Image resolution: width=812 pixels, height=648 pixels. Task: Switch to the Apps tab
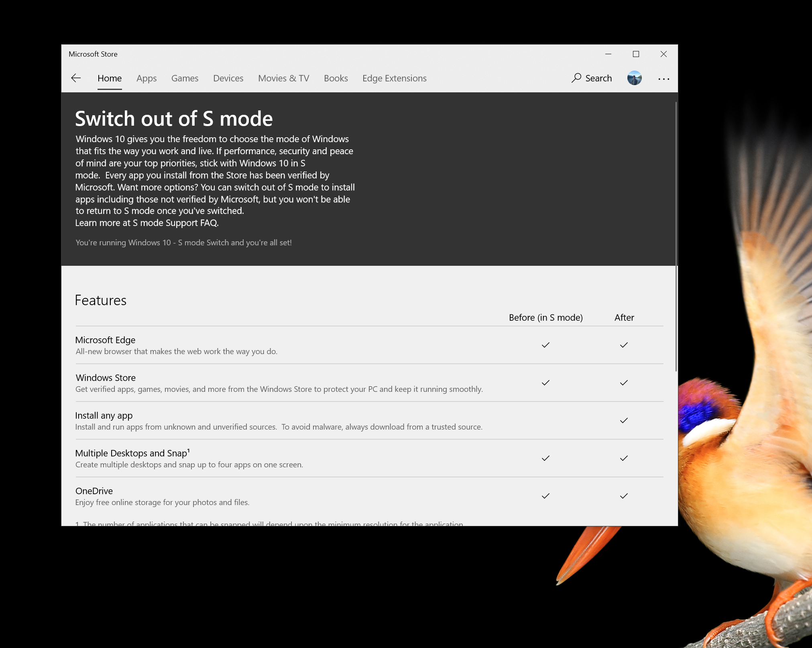coord(147,78)
